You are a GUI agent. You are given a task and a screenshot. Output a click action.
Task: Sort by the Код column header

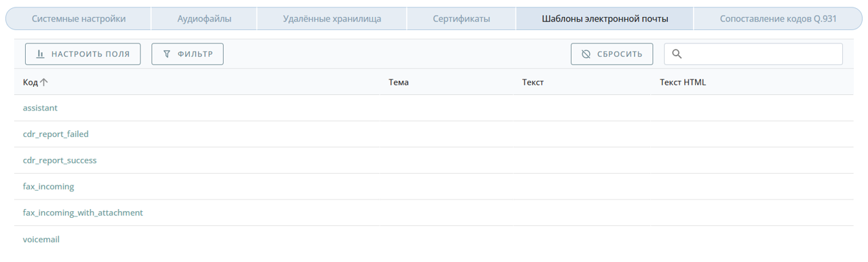(30, 82)
